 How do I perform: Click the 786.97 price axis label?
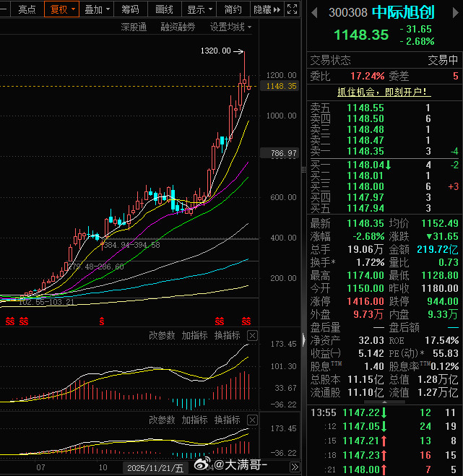(281, 153)
